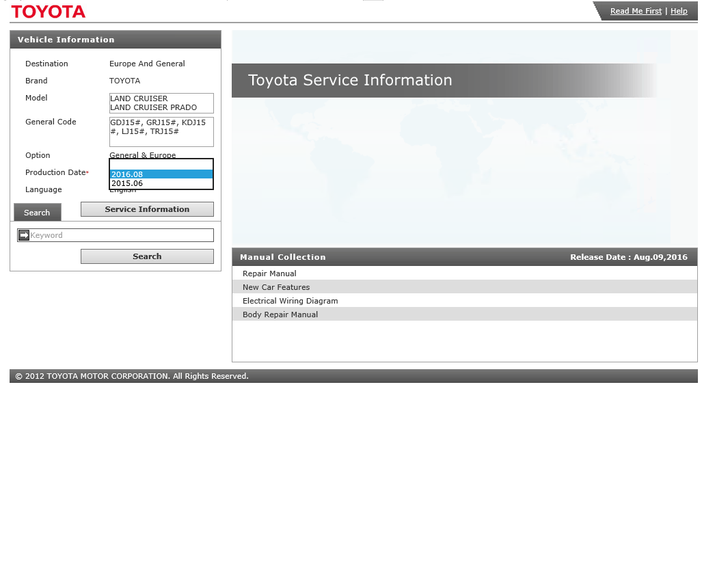The width and height of the screenshot is (702, 588).
Task: Choose 2016.08 production date option
Action: (x=161, y=174)
